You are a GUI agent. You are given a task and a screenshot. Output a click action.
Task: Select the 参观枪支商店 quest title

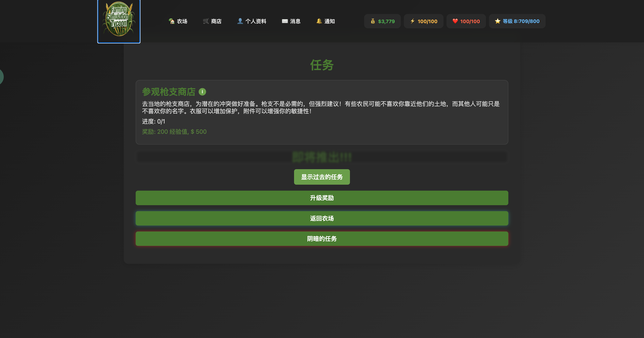pos(168,92)
